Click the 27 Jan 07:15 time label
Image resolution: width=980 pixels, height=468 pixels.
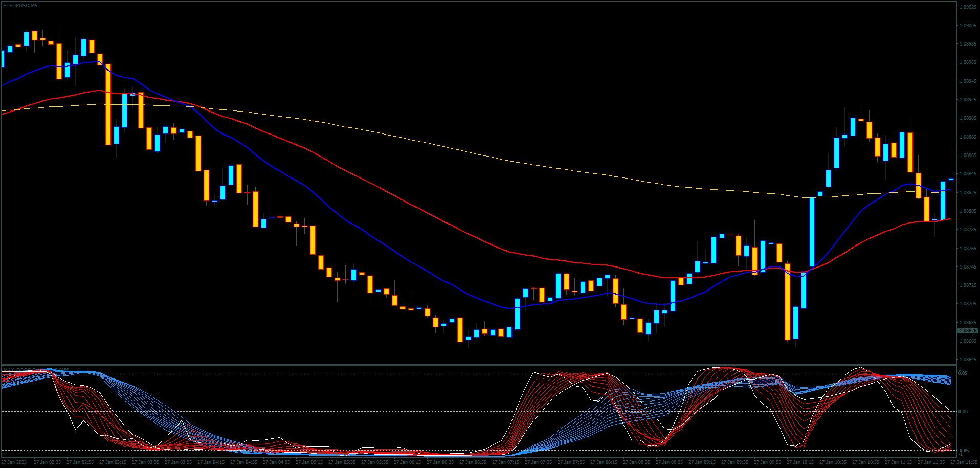coord(504,462)
